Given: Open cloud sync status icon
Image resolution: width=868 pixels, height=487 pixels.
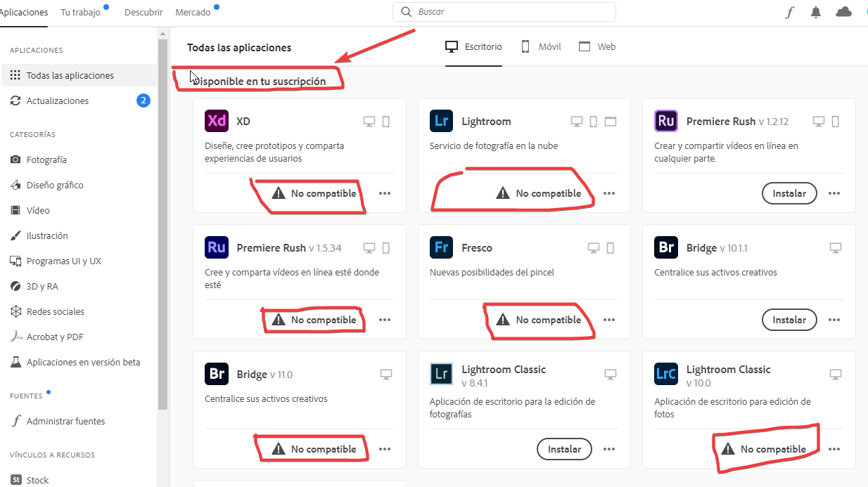Looking at the screenshot, I should pos(843,12).
